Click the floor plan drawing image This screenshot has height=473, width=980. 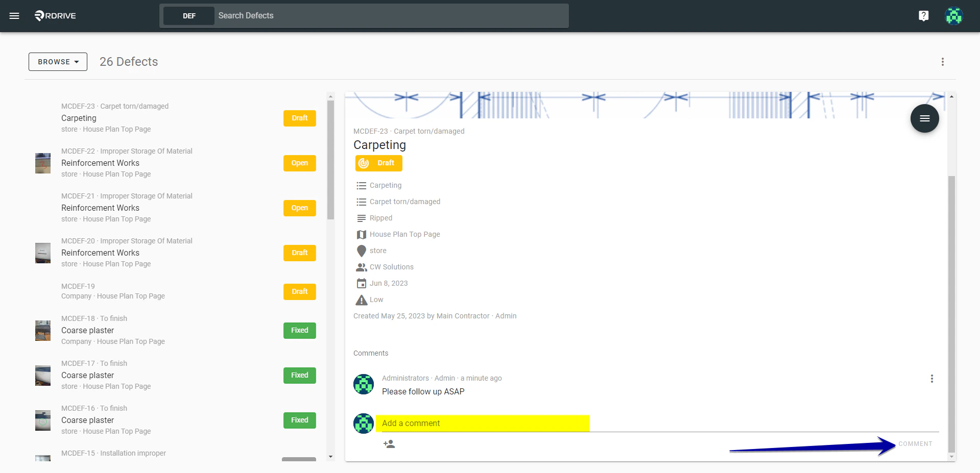click(646, 105)
